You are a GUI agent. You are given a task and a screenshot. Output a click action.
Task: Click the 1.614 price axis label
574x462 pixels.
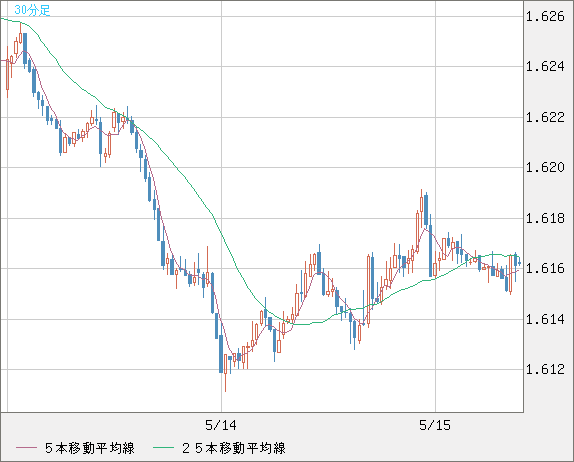point(545,320)
